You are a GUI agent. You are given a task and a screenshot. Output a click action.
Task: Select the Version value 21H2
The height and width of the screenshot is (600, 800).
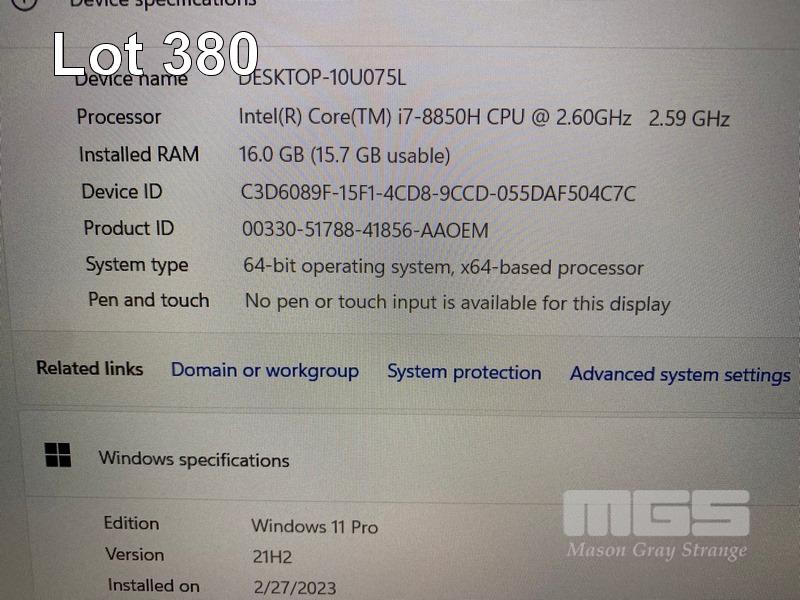(272, 557)
